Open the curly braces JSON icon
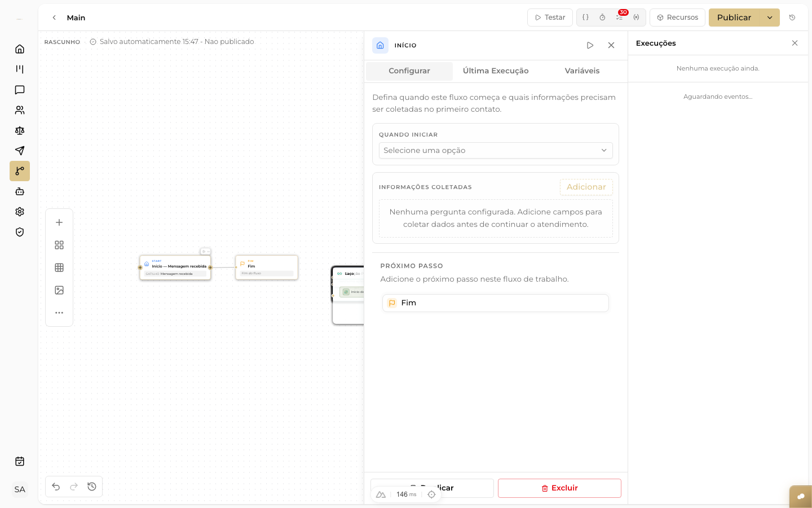Image resolution: width=812 pixels, height=508 pixels. pyautogui.click(x=585, y=17)
